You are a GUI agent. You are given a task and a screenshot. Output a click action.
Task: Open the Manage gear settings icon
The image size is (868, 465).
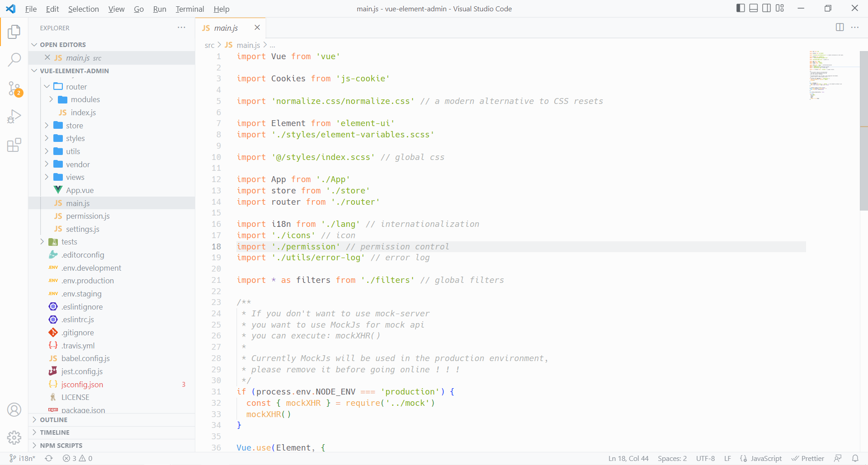click(14, 437)
